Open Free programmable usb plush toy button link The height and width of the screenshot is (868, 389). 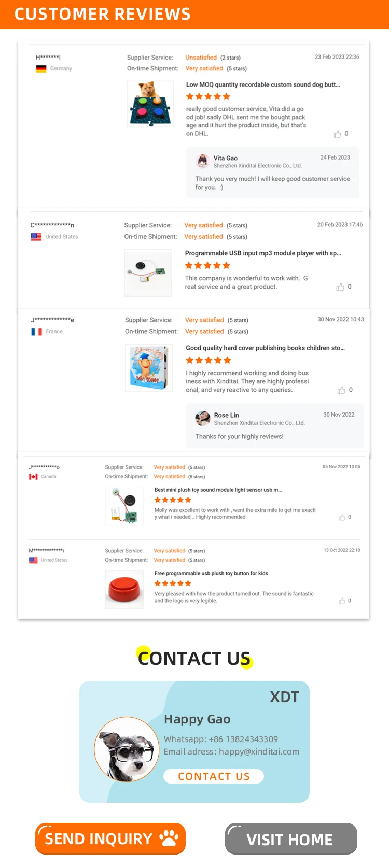click(x=211, y=573)
